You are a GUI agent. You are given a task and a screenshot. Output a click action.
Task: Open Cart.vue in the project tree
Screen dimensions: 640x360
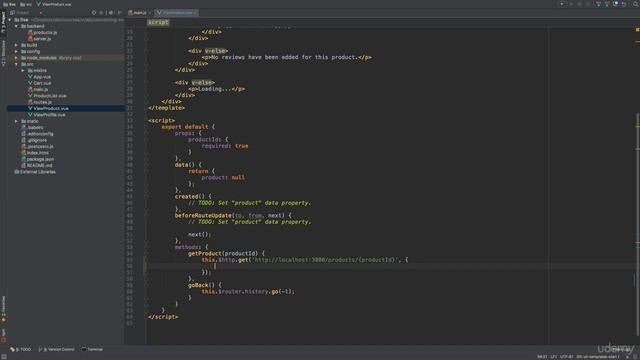click(x=39, y=83)
